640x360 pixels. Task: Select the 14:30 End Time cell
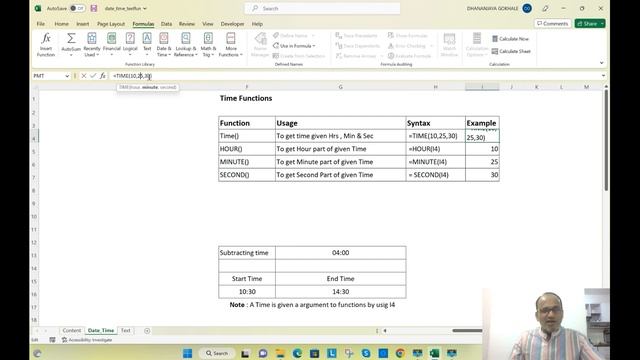click(340, 292)
